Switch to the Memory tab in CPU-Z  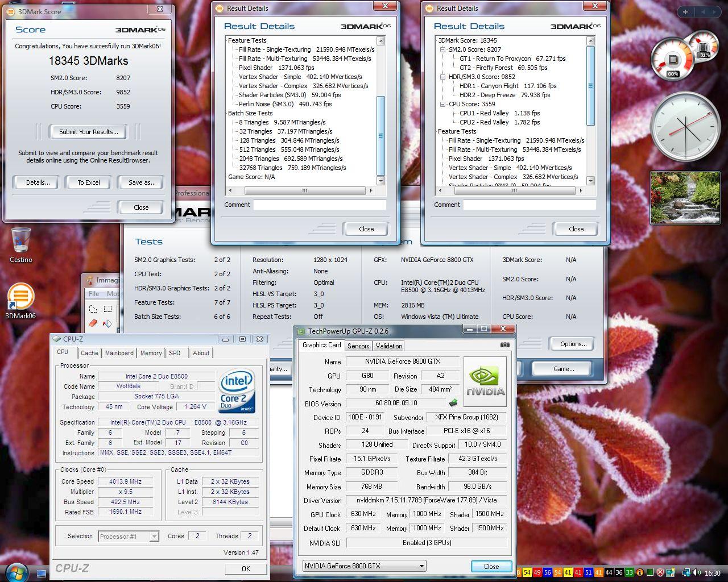151,353
